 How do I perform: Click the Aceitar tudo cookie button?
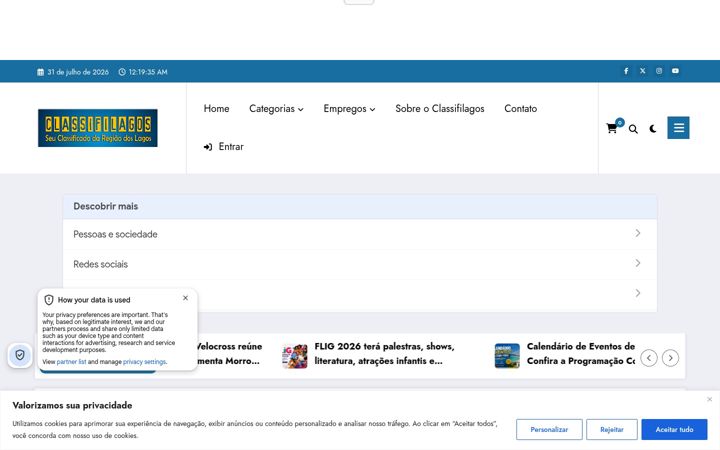tap(674, 429)
